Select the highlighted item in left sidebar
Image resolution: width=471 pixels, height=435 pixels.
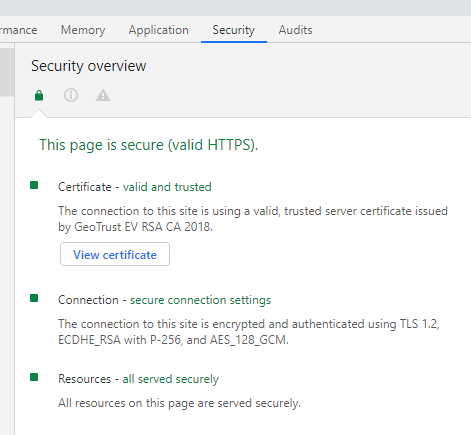pos(7,72)
